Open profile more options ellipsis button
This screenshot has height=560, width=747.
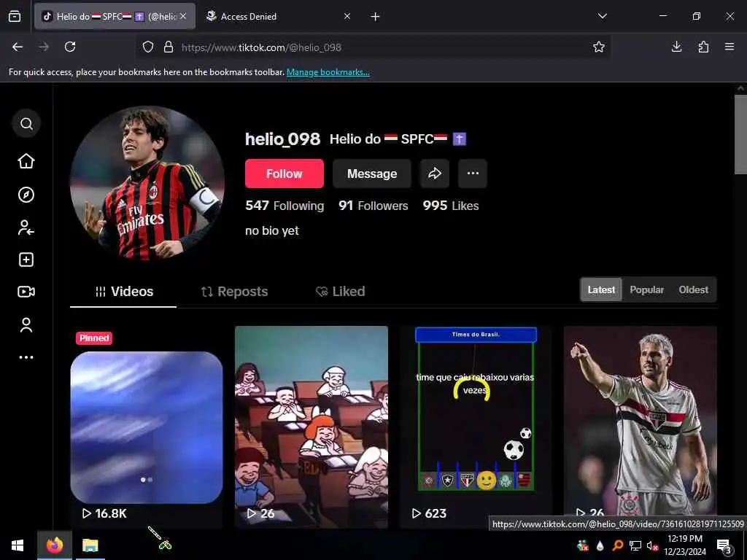[x=473, y=174]
